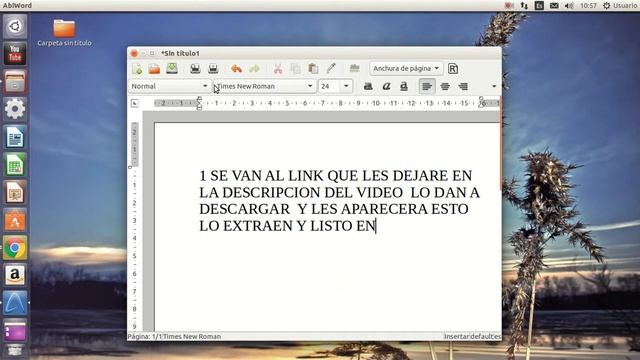640x360 pixels.
Task: Switch to AbiWord icon in the launcher
Action: (15, 303)
